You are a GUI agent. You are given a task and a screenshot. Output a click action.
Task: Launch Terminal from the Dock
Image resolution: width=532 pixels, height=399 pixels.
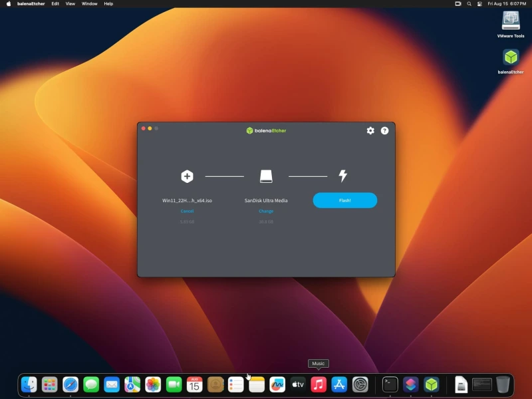(390, 385)
